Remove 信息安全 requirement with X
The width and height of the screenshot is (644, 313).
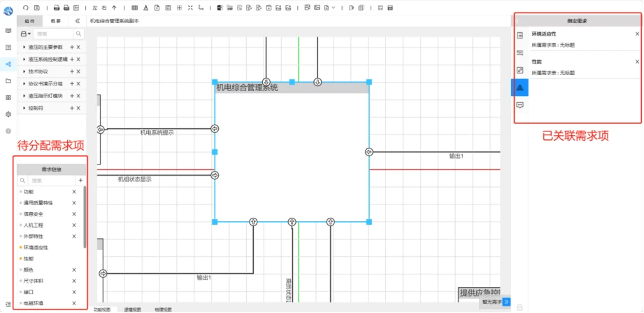point(74,214)
